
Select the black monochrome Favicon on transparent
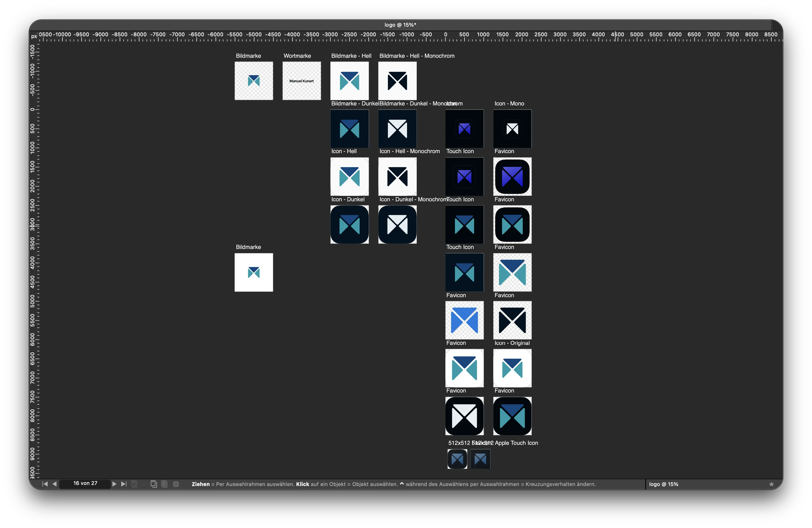coord(512,320)
